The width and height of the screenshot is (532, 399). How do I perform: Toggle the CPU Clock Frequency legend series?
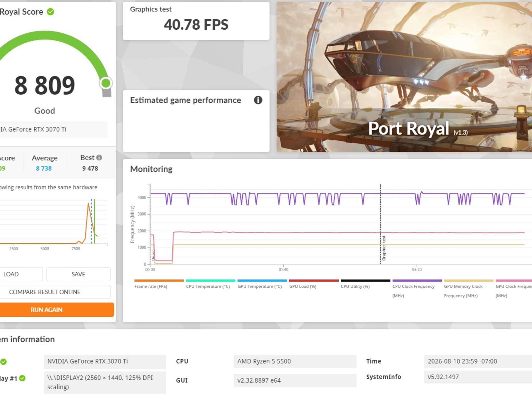pos(417,289)
